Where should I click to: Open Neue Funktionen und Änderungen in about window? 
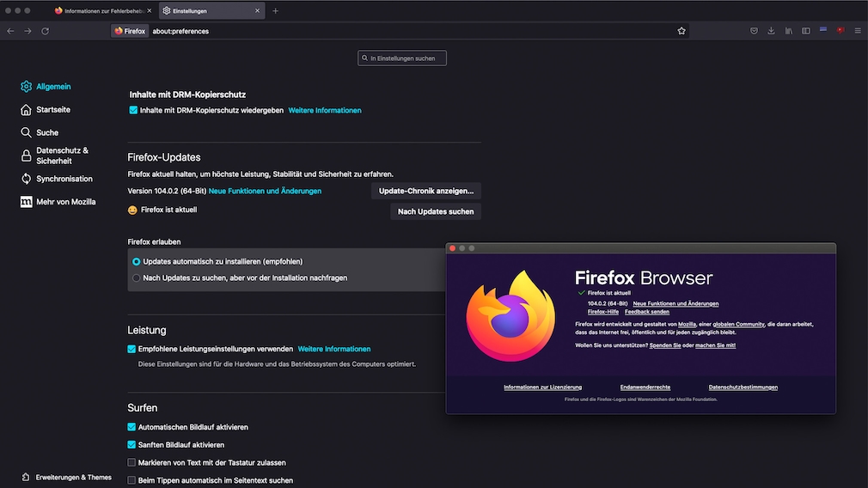click(x=675, y=304)
